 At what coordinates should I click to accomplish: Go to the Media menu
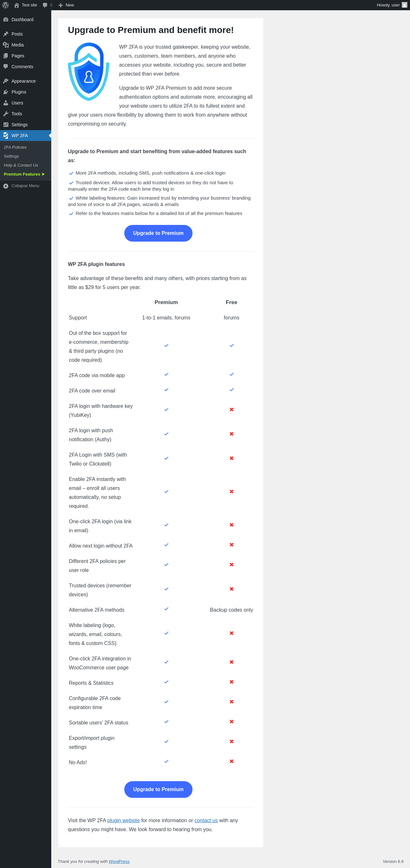(18, 45)
